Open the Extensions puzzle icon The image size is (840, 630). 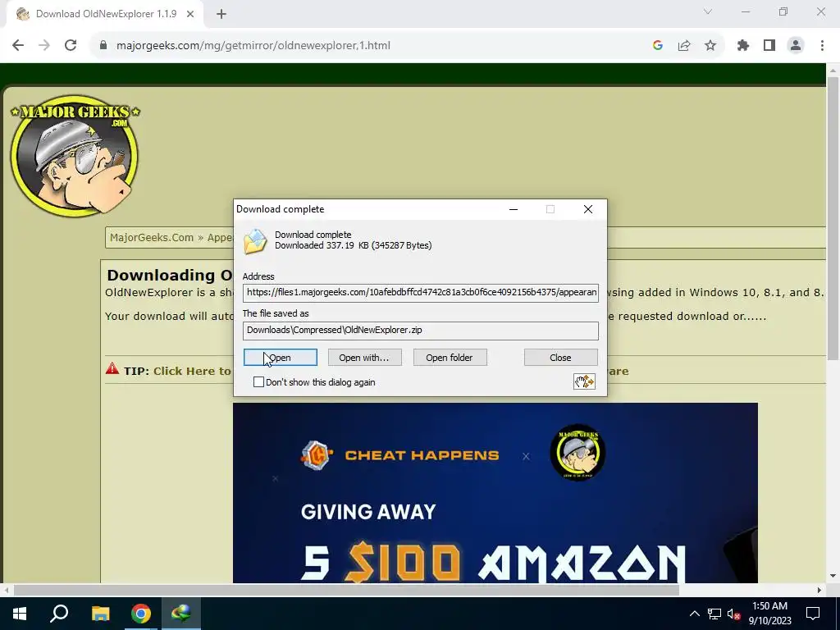click(x=743, y=46)
